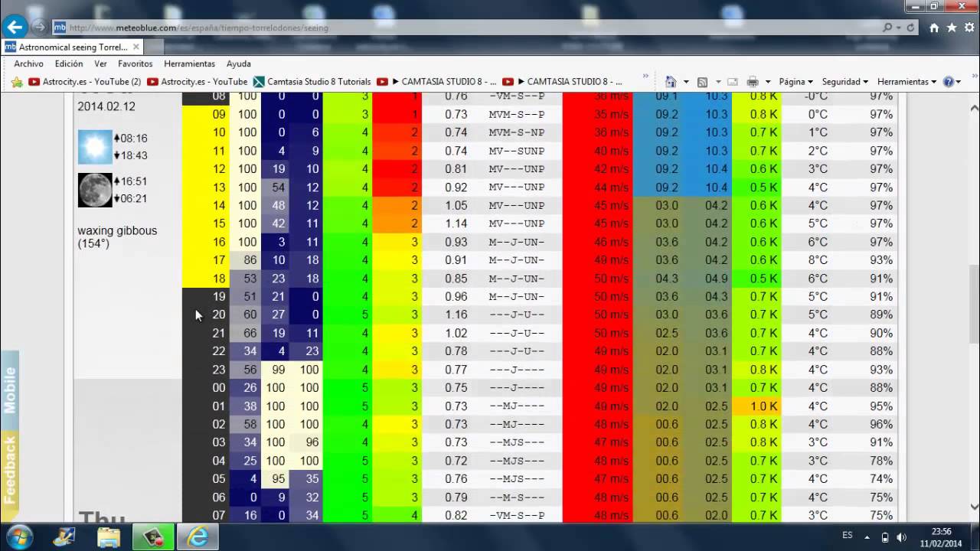Click sunrise time 08:16

tap(133, 139)
